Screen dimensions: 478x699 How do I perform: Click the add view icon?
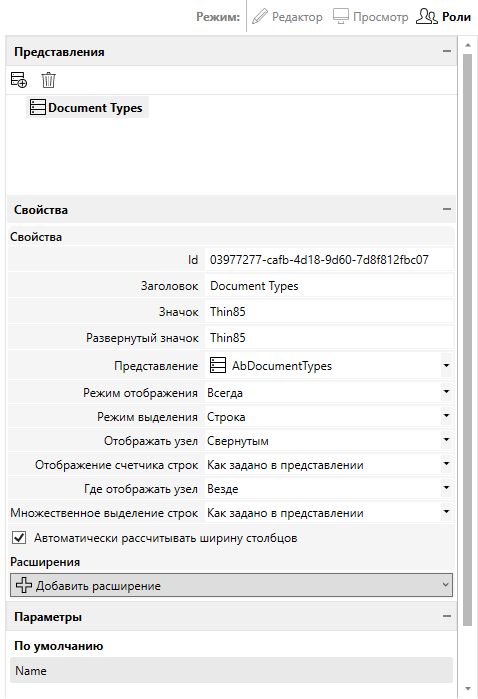[x=19, y=80]
